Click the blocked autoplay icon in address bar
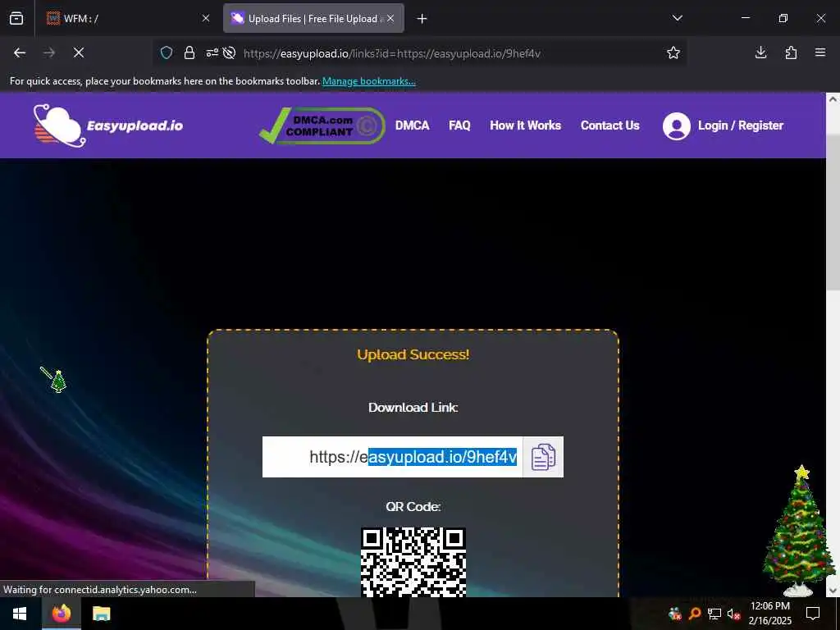This screenshot has height=630, width=840. tap(230, 52)
